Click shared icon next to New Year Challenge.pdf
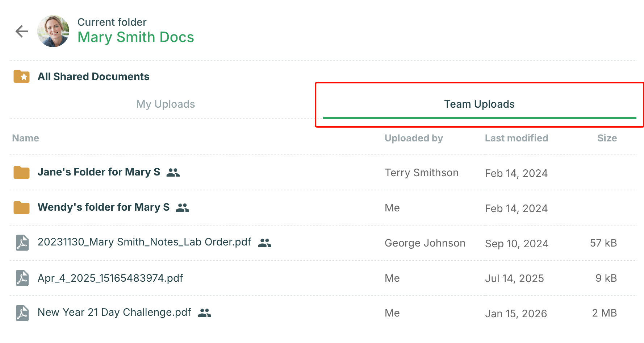The width and height of the screenshot is (644, 343). (x=205, y=313)
